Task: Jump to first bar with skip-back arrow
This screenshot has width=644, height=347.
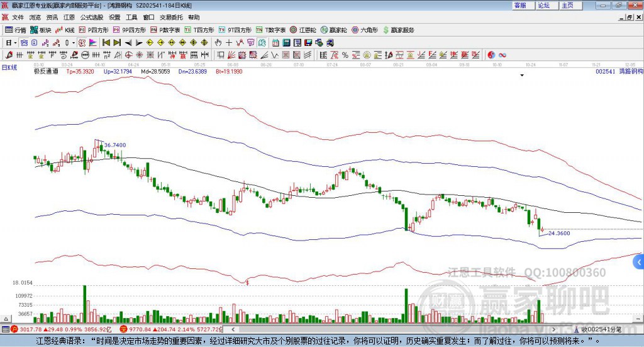Action: click(x=106, y=43)
